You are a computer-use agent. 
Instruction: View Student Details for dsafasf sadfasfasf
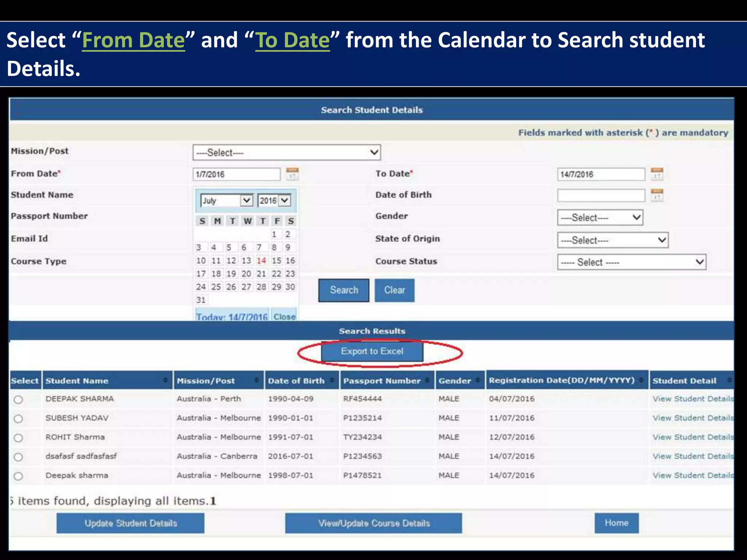(x=693, y=456)
